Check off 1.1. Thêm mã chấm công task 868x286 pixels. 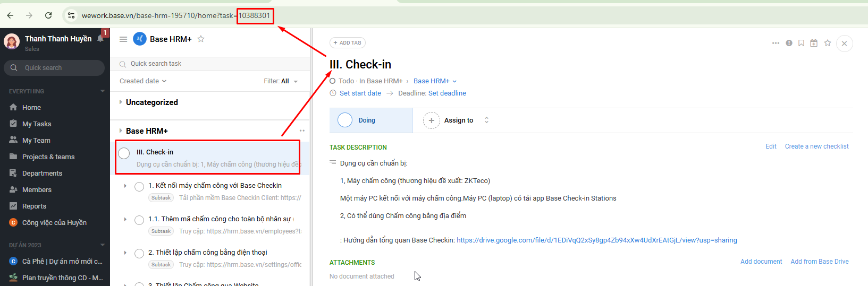pos(139,220)
